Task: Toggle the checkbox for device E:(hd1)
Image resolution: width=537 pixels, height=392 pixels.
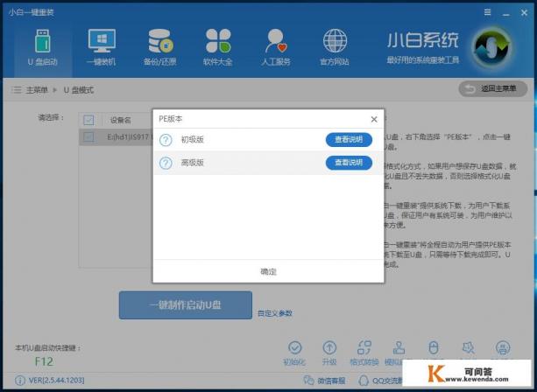Action: [x=88, y=137]
